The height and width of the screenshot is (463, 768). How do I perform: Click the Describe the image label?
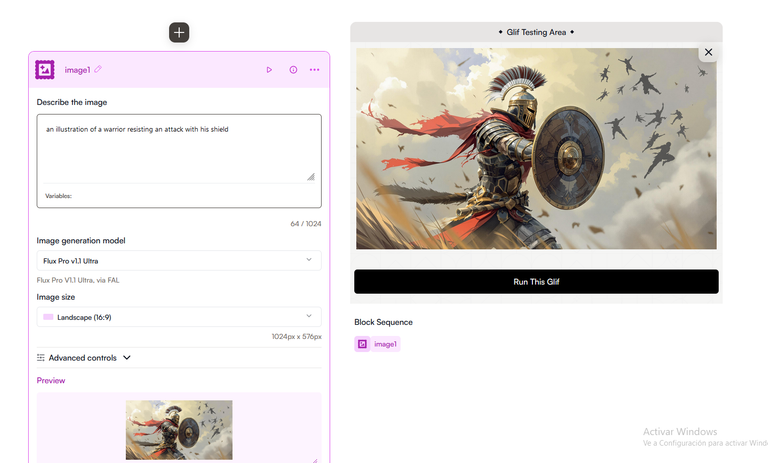(72, 102)
